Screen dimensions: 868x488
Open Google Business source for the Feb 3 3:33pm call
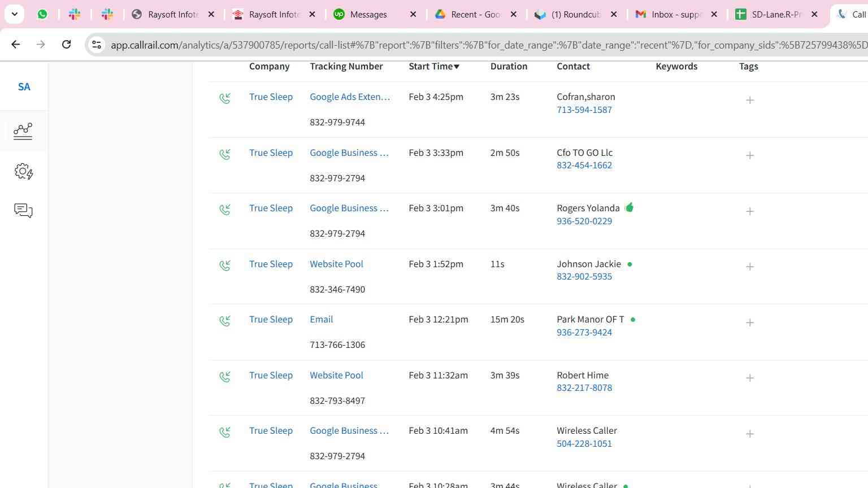(x=349, y=153)
